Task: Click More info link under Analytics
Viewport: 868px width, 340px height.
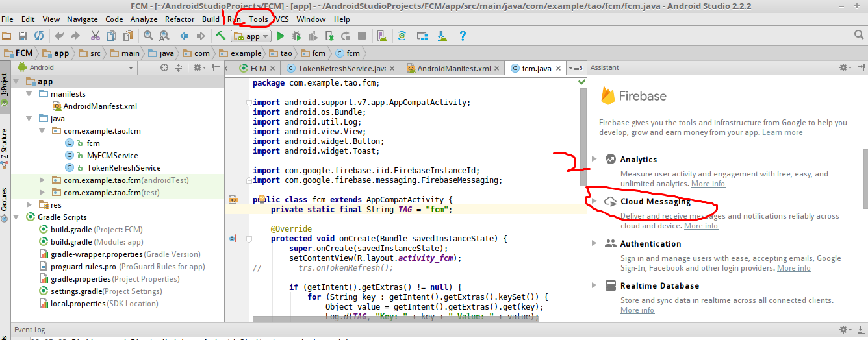Action: tap(708, 184)
